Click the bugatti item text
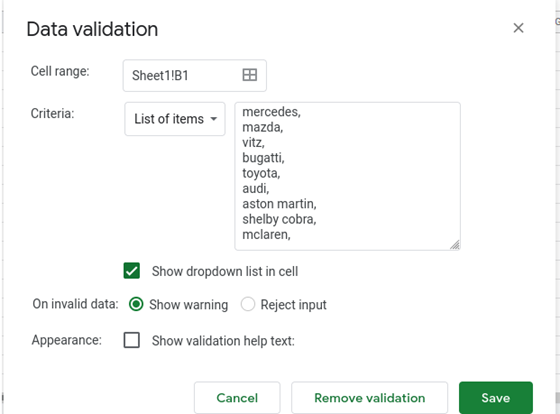Viewport: 560px width, 414px height. pos(263,158)
